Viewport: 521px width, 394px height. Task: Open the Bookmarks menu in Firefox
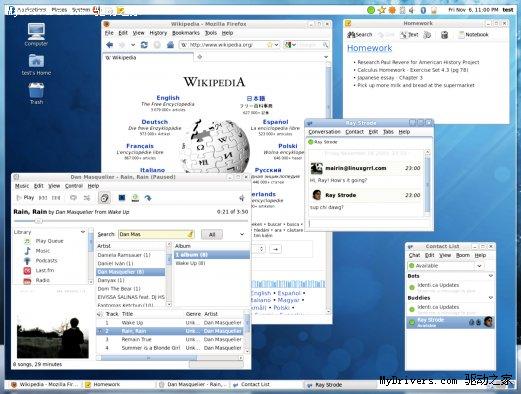click(x=186, y=33)
